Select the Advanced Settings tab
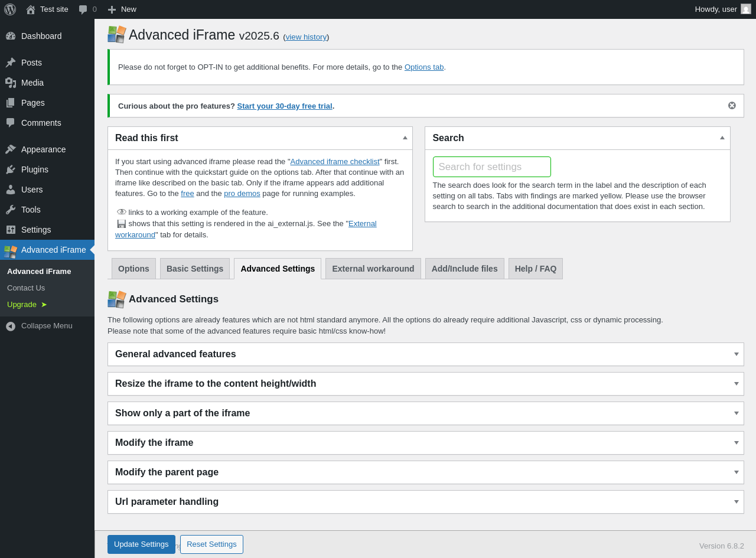Image resolution: width=756 pixels, height=558 pixels. coord(278,269)
